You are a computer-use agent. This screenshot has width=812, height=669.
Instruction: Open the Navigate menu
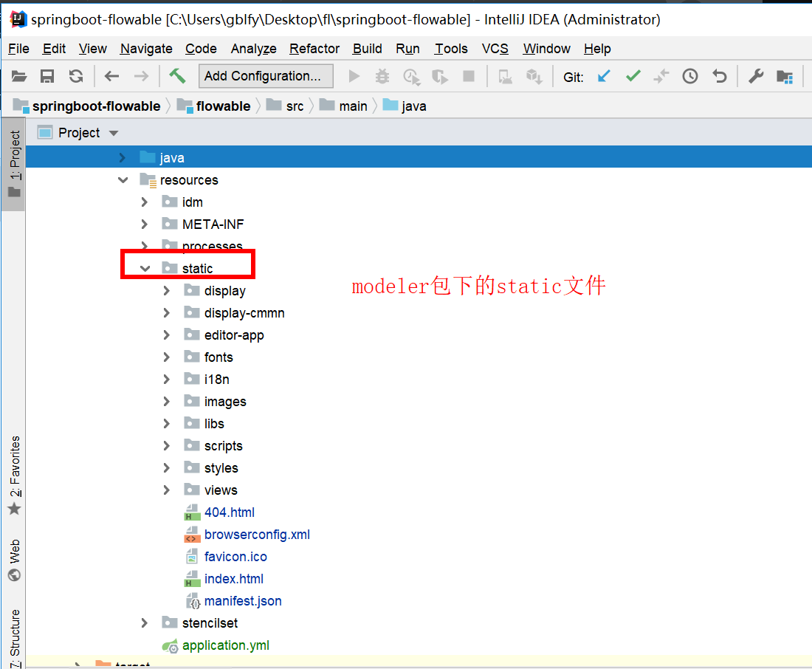pos(146,49)
